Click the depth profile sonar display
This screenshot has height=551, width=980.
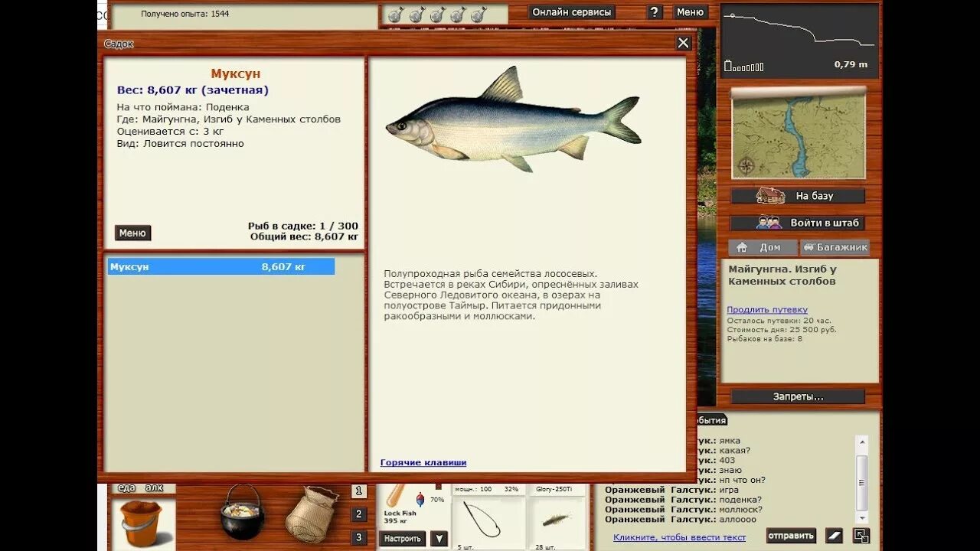pyautogui.click(x=801, y=40)
